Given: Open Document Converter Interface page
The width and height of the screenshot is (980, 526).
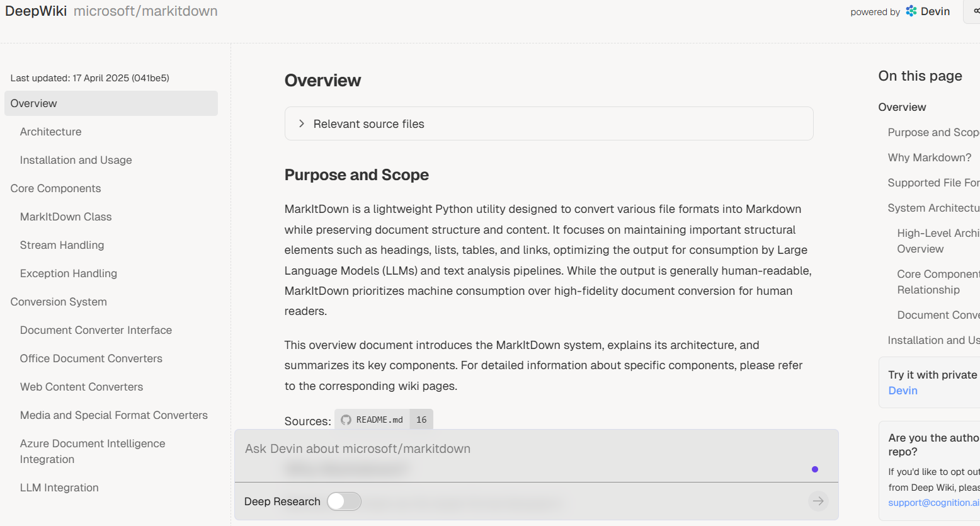Looking at the screenshot, I should click(96, 330).
